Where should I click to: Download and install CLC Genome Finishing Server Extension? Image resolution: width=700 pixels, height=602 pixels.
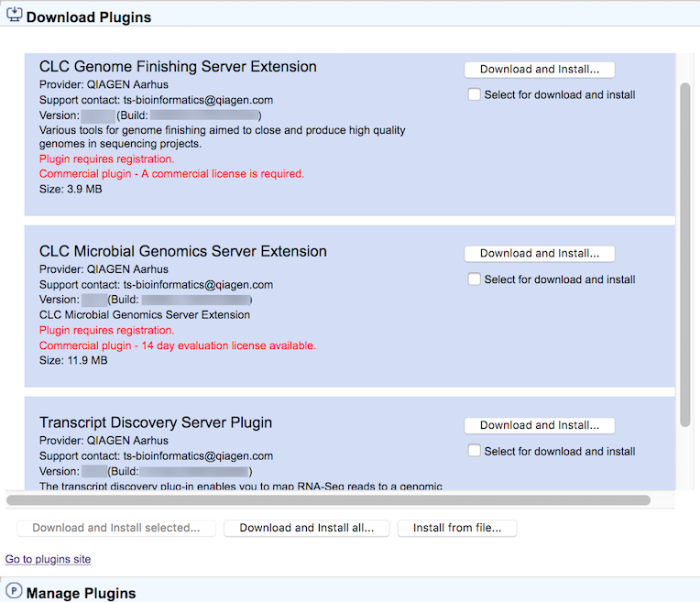[x=539, y=70]
